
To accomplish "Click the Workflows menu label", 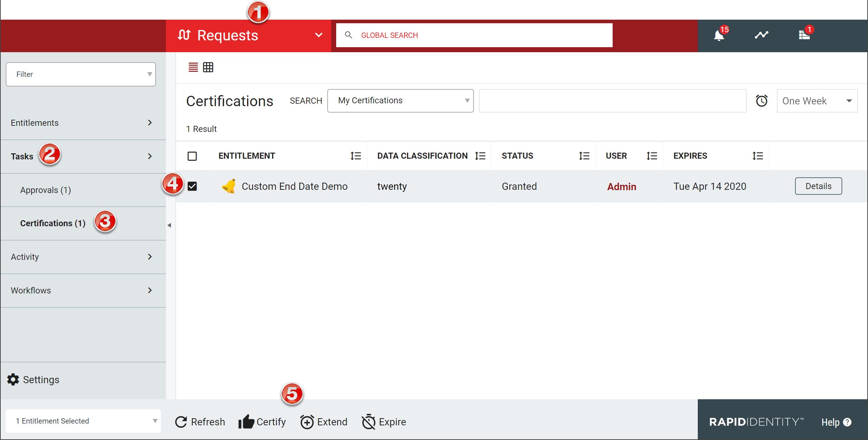I will pos(31,290).
